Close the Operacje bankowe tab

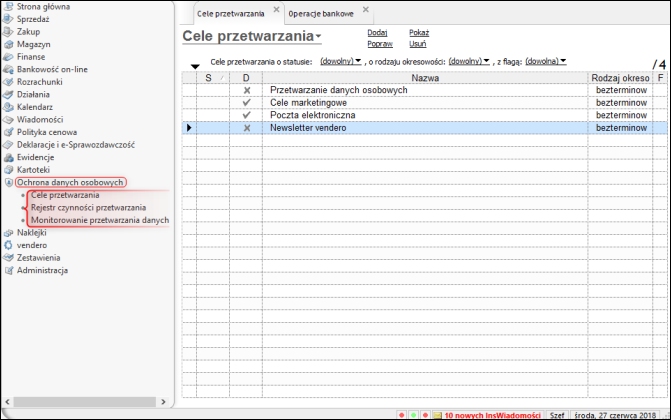tap(365, 9)
